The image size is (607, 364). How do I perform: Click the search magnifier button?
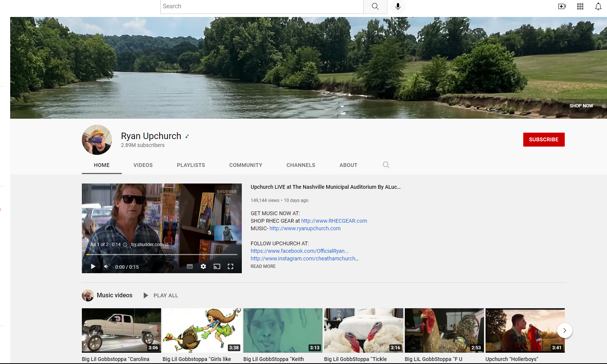point(375,6)
